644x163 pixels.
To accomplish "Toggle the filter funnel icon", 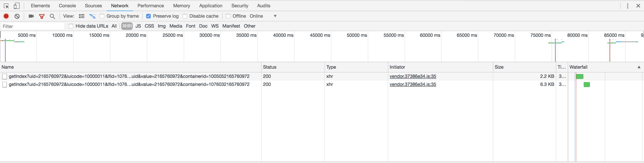I will point(42,16).
